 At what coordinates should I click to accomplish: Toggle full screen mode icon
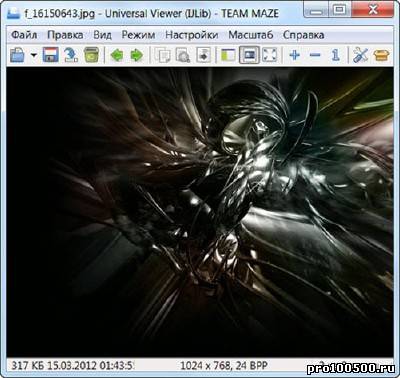click(x=270, y=55)
